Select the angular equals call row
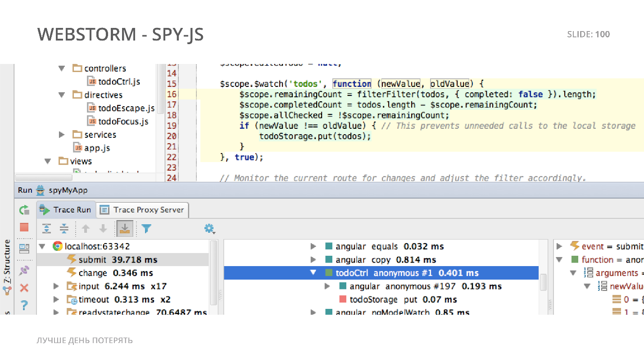644x362 pixels. tap(381, 247)
